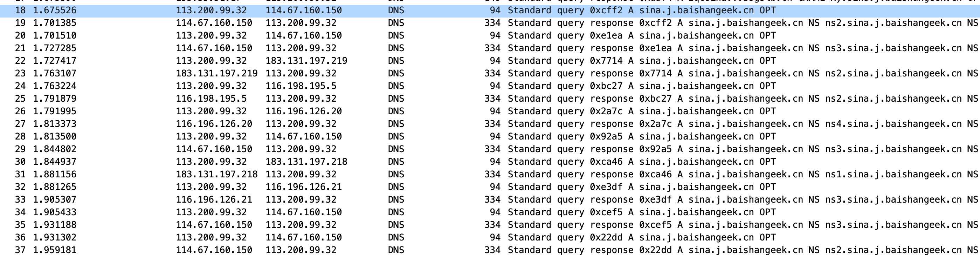Click info text of response 0xe3df
The image size is (980, 258).
744,199
